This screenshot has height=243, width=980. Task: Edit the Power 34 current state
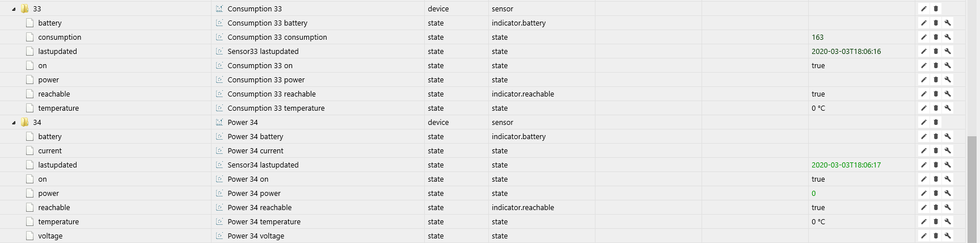[x=924, y=150]
